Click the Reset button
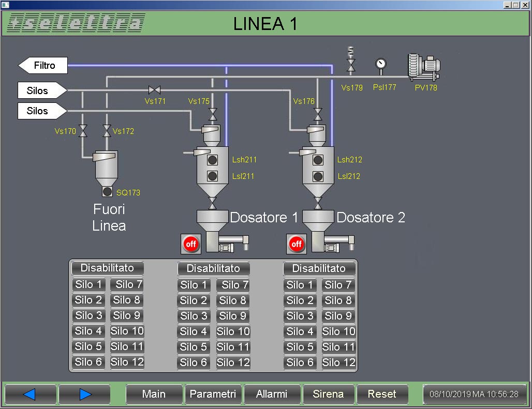The image size is (532, 409). tap(382, 394)
